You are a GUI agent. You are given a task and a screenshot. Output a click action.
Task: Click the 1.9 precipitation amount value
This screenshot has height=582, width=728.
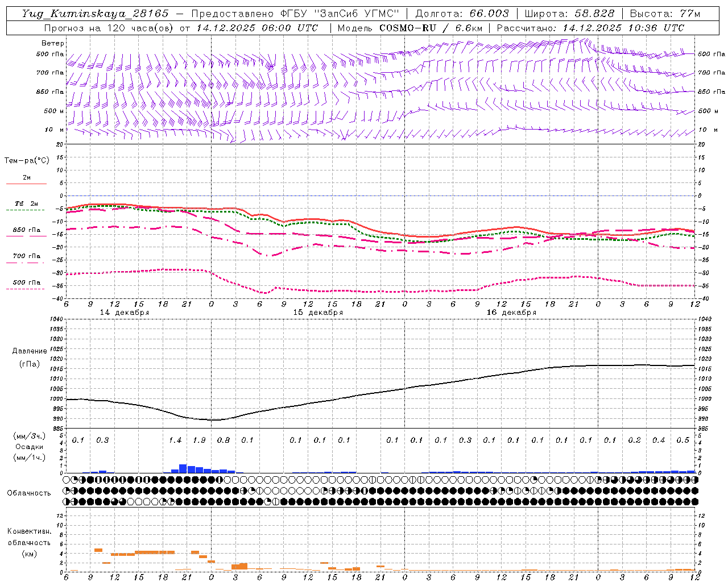coord(199,440)
